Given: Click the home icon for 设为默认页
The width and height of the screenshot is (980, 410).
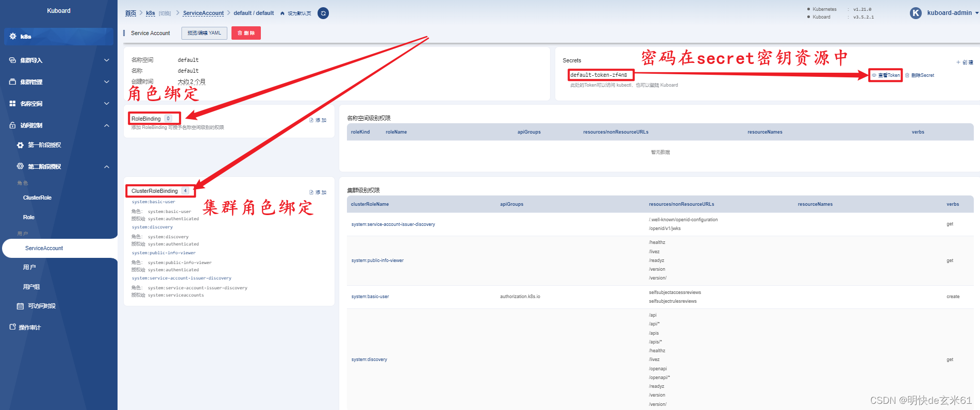Looking at the screenshot, I should (x=283, y=13).
